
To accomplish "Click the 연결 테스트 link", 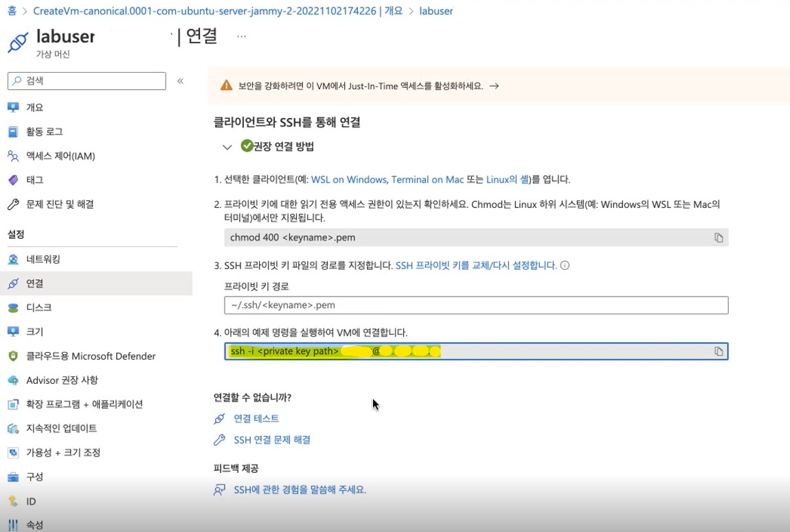I will (x=256, y=419).
